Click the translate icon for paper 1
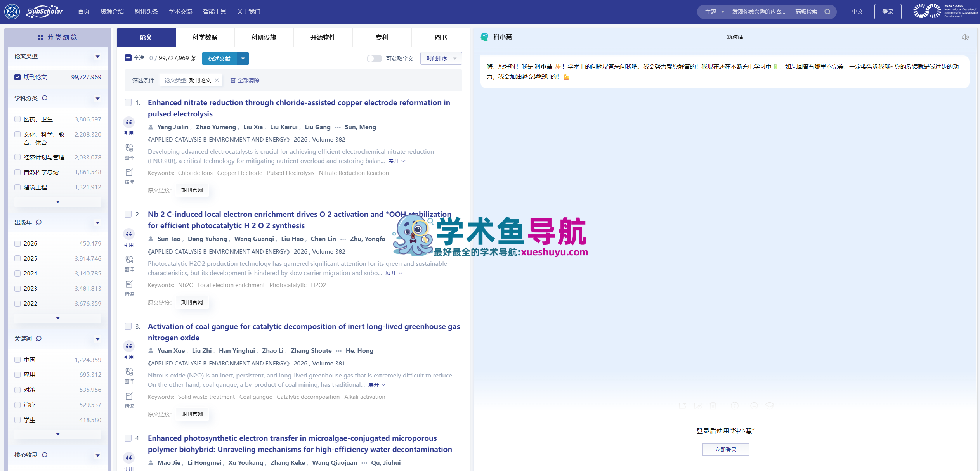The image size is (980, 471). [x=129, y=148]
